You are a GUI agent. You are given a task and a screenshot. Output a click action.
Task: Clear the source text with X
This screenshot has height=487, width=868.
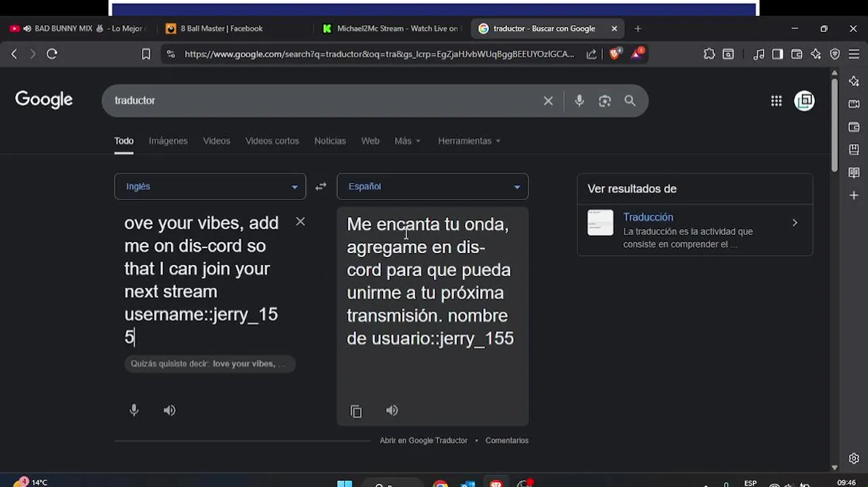pos(300,221)
